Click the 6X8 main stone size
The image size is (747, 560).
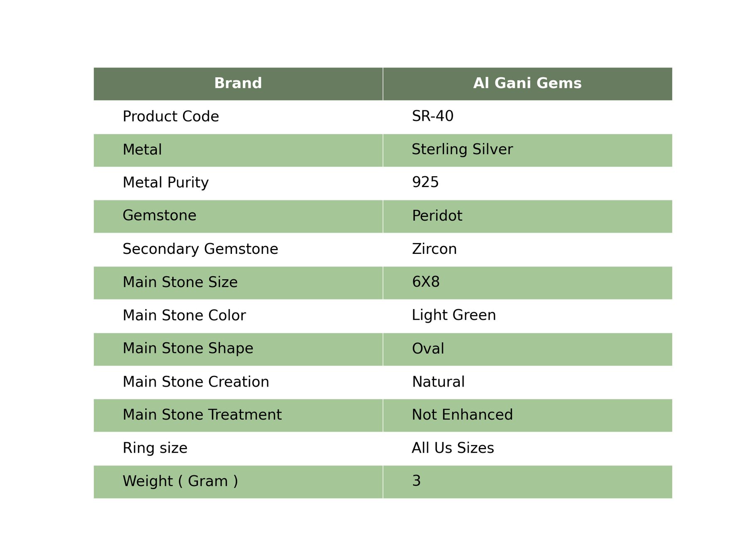(x=426, y=282)
